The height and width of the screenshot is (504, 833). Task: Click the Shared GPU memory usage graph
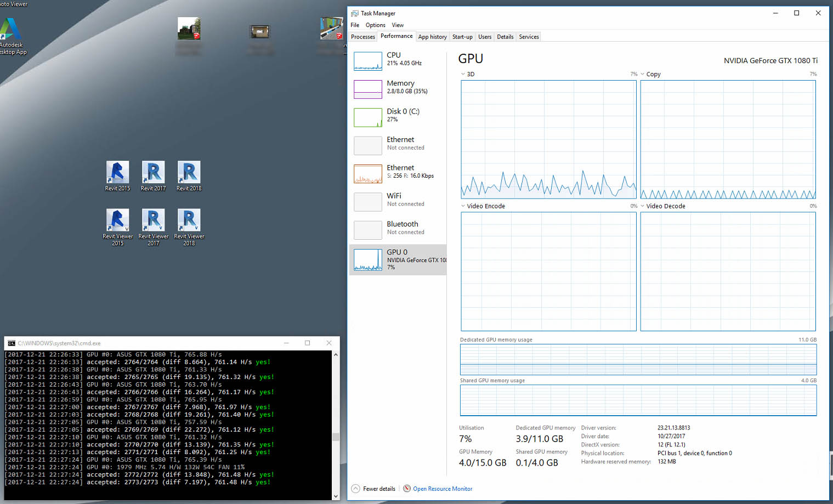(638, 400)
